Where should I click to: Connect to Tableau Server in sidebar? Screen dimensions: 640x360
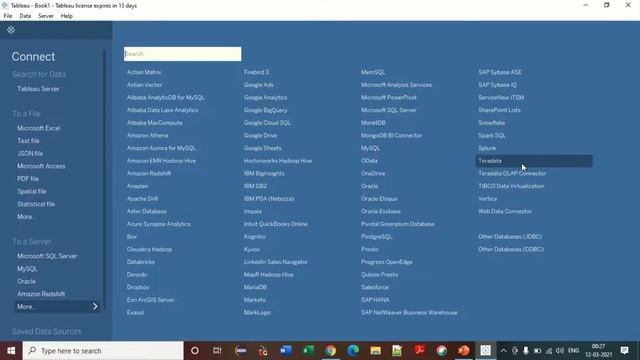[38, 89]
